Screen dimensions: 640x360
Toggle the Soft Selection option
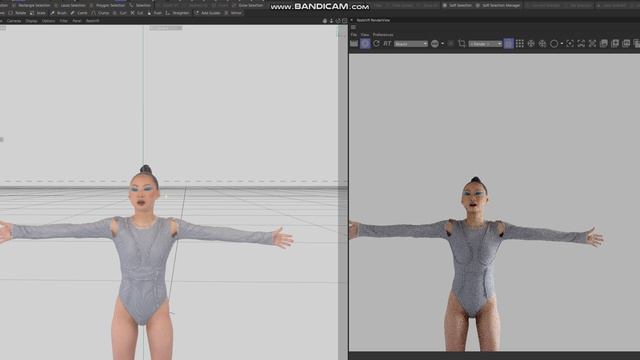coord(457,5)
